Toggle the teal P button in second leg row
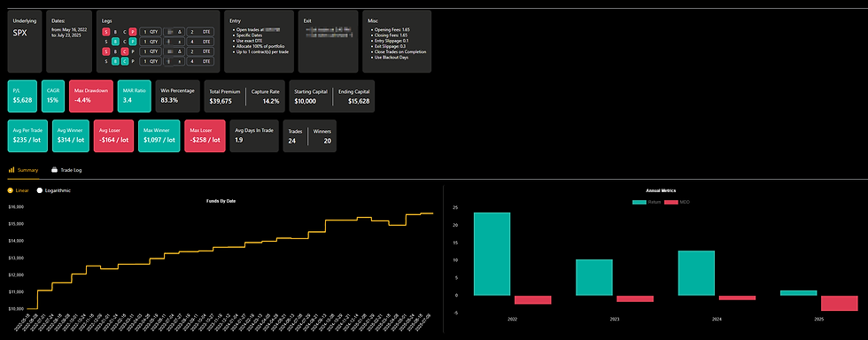The width and height of the screenshot is (868, 340). (x=133, y=42)
